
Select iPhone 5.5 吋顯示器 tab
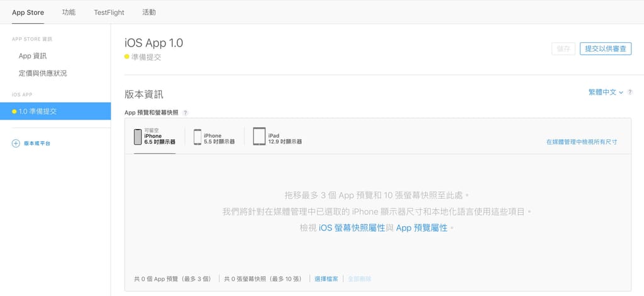[x=214, y=137]
